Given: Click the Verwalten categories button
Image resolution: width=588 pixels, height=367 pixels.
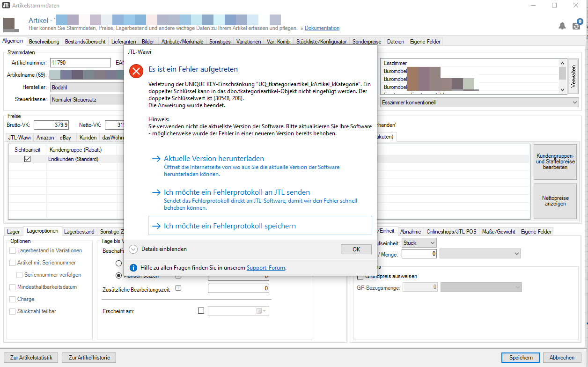Looking at the screenshot, I should pyautogui.click(x=574, y=77).
